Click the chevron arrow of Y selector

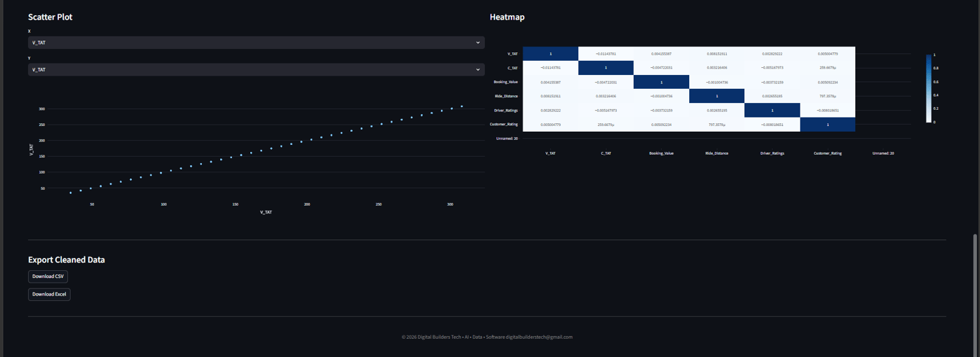478,69
